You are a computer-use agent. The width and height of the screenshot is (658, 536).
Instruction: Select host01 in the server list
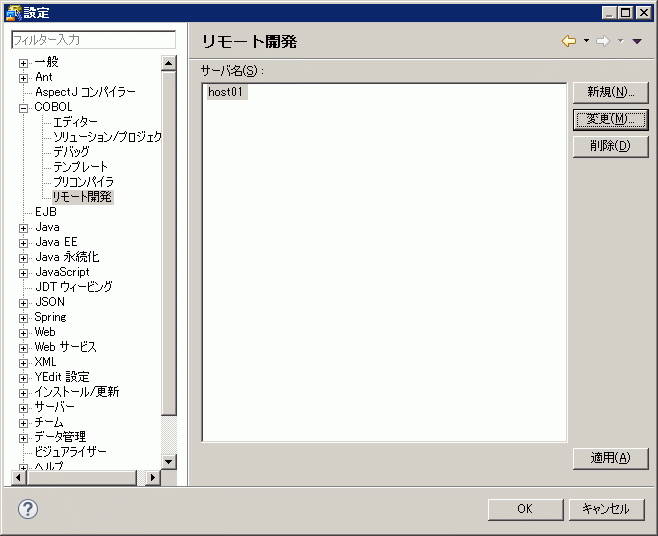(x=226, y=92)
